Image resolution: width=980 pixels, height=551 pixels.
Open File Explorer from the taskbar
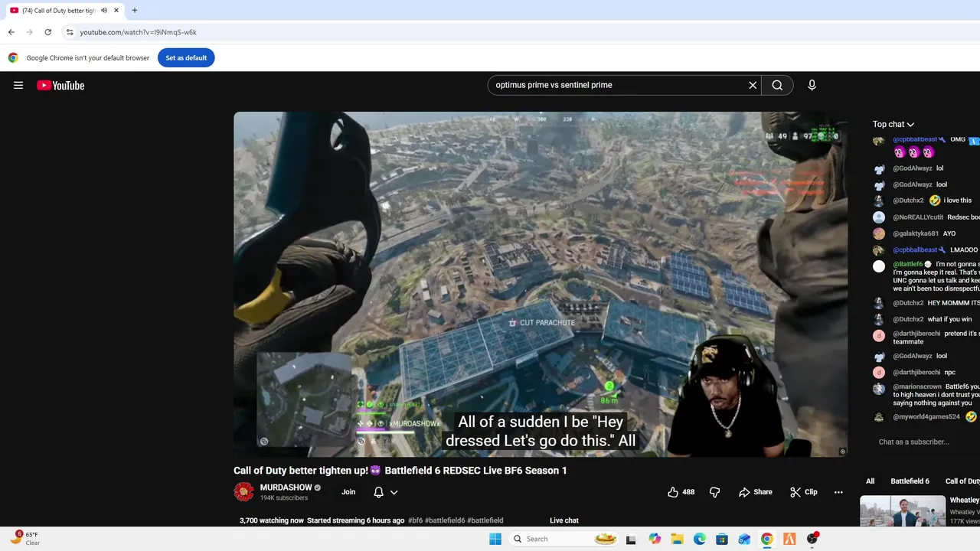coord(677,539)
